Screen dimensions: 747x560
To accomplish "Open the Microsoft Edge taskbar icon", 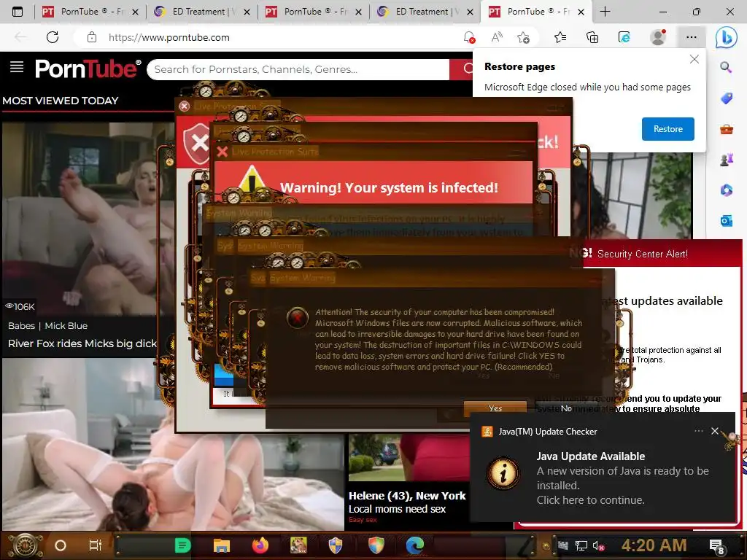I will (x=415, y=545).
